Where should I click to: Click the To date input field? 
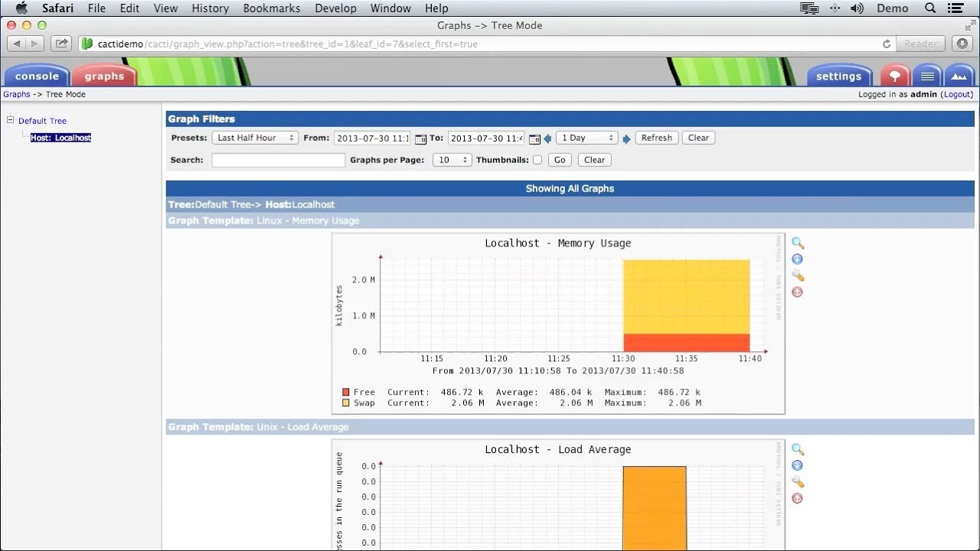(486, 138)
